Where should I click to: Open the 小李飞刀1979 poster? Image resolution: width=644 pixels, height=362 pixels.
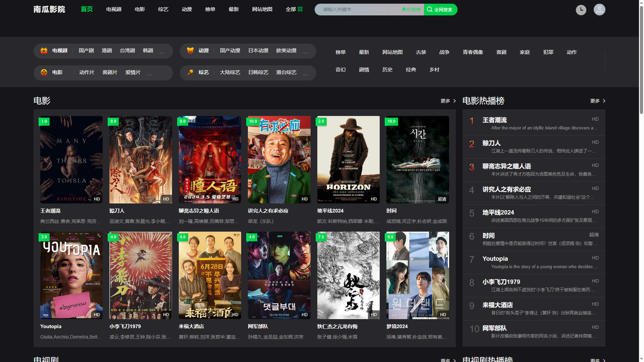click(140, 275)
